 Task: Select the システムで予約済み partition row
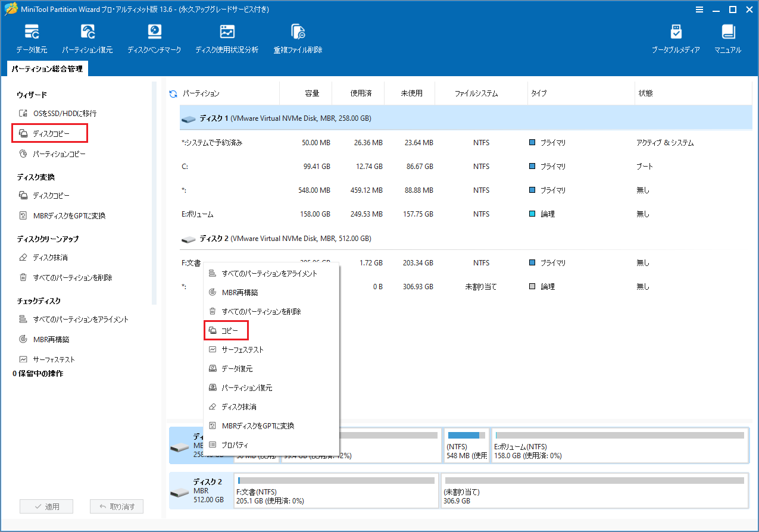[x=466, y=143]
